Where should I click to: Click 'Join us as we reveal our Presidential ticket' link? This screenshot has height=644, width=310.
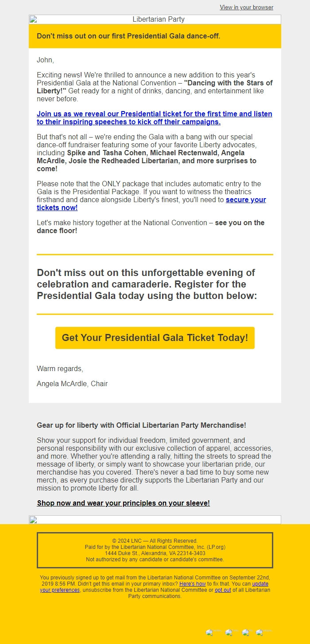(x=155, y=118)
